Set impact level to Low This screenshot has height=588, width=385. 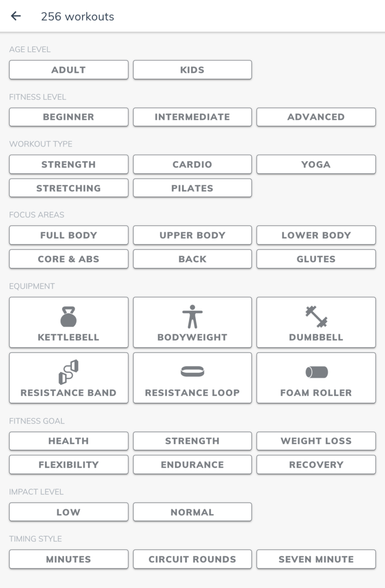coord(69,512)
